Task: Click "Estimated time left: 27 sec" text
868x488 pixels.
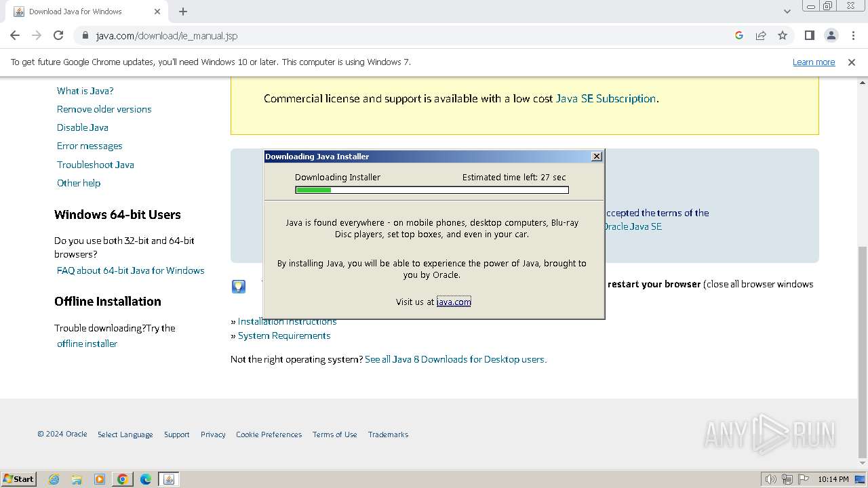Action: coord(514,177)
